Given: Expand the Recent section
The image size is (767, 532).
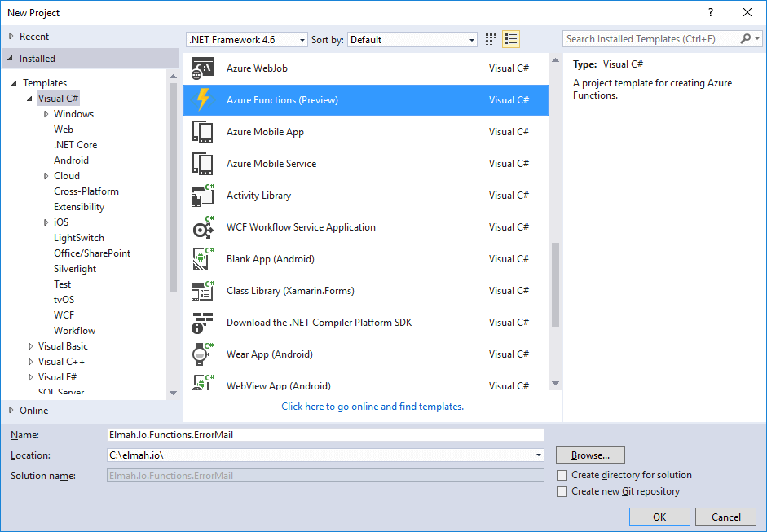Looking at the screenshot, I should pos(11,36).
